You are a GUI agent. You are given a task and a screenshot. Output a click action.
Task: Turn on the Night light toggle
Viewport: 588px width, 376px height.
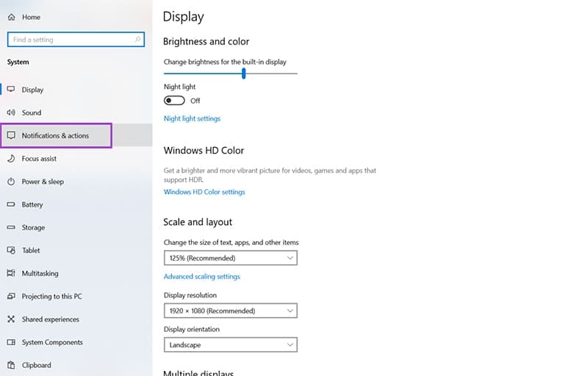[174, 101]
